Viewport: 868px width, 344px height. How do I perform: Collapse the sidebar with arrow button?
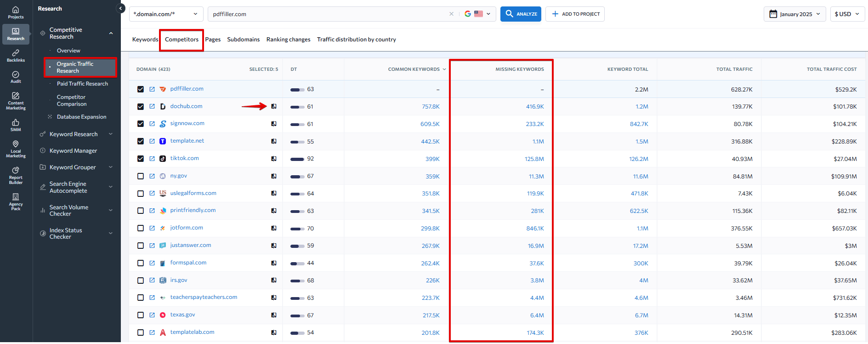coord(121,8)
